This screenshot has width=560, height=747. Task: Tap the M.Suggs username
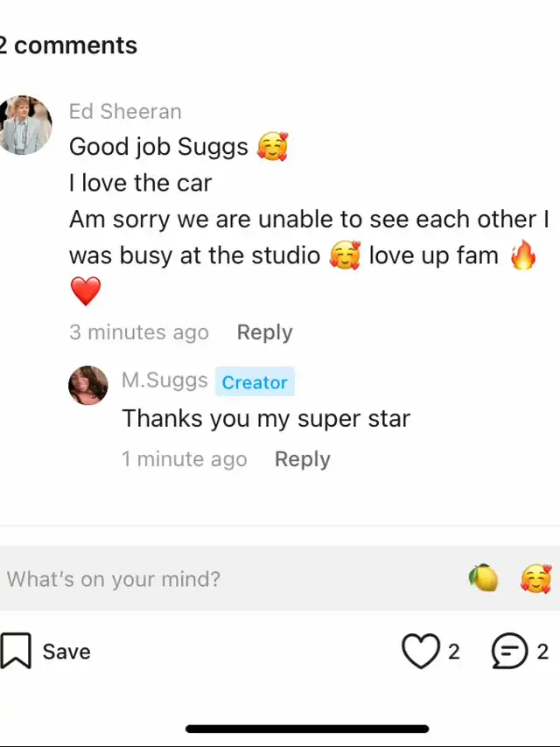coord(164,380)
